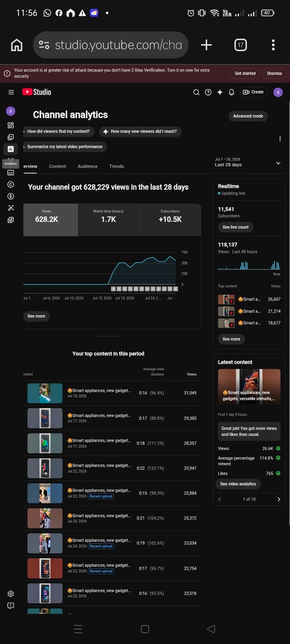Open the Studio hamburger navigation menu
This screenshot has height=644, width=290.
coord(11,92)
